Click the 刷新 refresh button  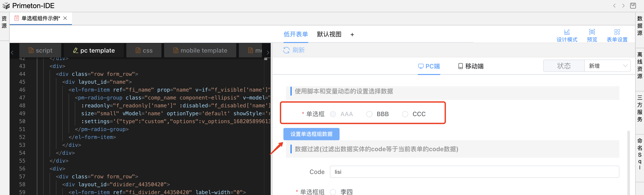(x=294, y=50)
